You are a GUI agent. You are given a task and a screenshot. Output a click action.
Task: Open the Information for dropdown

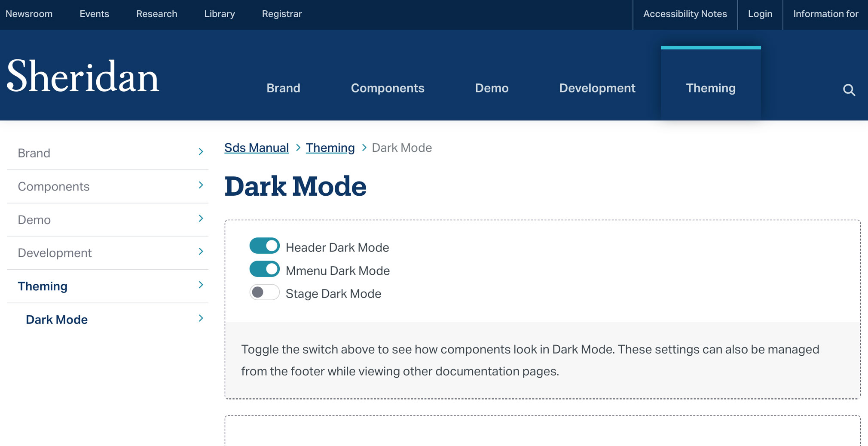825,14
